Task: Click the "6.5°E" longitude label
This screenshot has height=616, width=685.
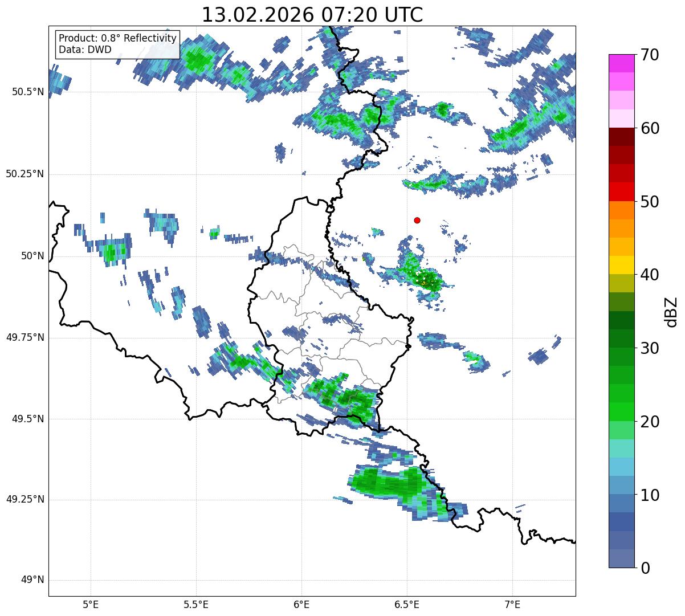Action: [x=407, y=604]
